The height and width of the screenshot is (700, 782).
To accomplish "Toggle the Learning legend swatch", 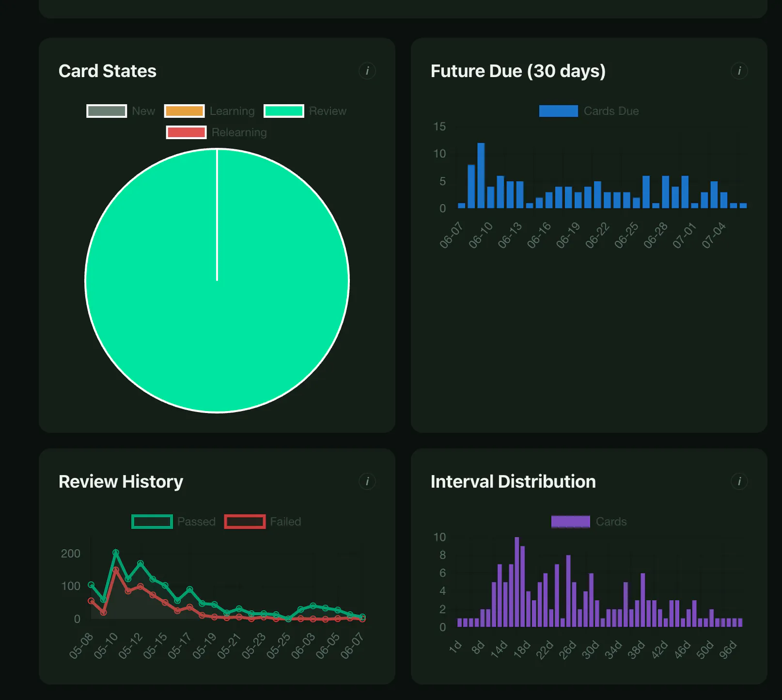I will click(x=184, y=111).
